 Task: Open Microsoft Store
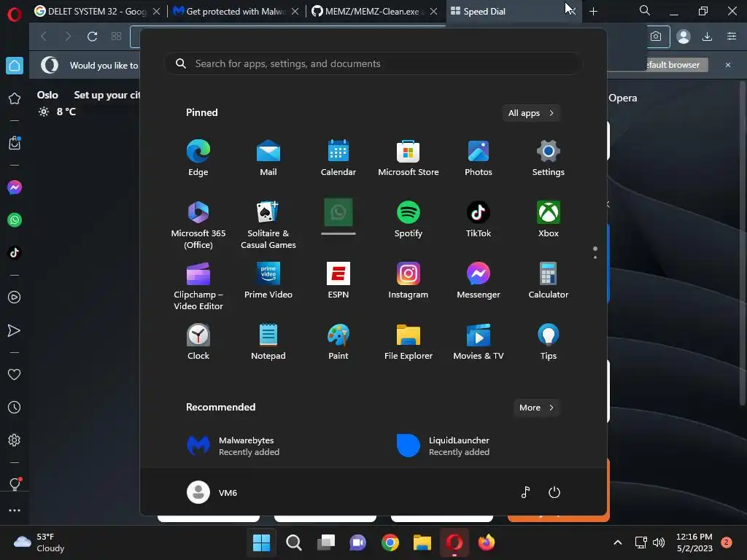point(409,158)
